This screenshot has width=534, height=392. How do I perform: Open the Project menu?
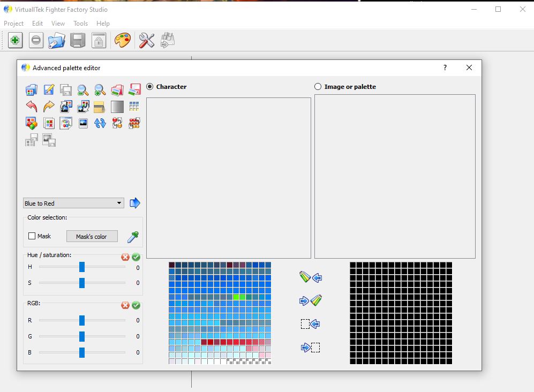click(x=13, y=24)
